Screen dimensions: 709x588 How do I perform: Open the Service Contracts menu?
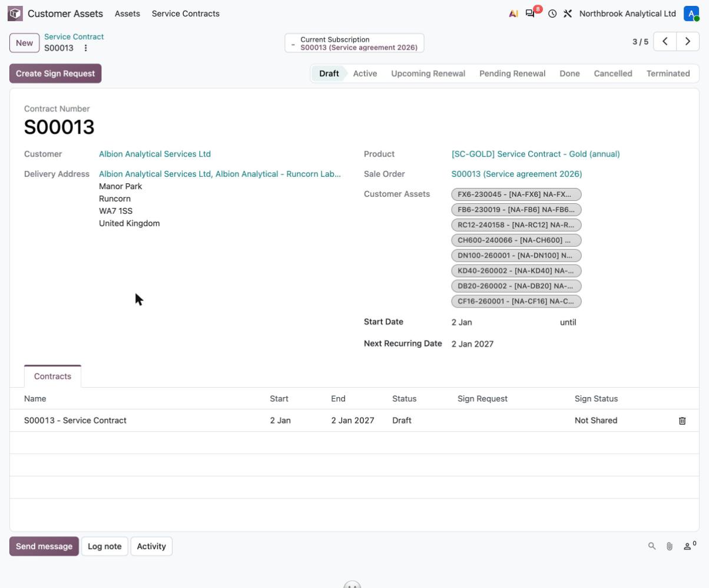pyautogui.click(x=185, y=14)
